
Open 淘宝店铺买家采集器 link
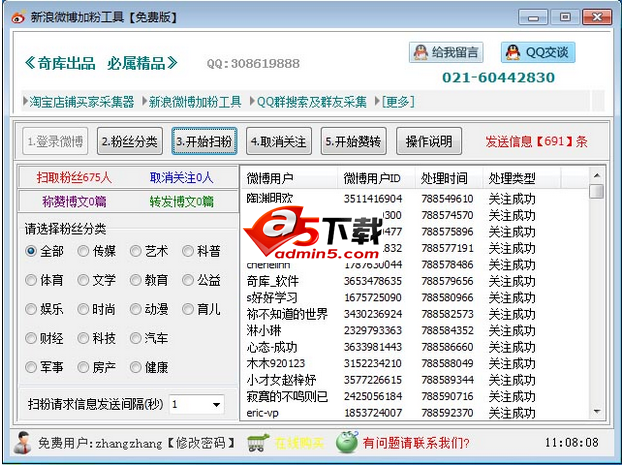(81, 102)
